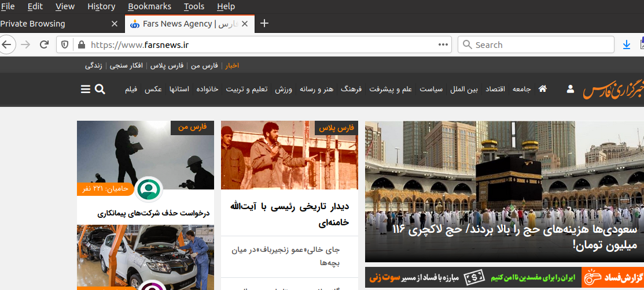Open the Bookmarks menu
The height and width of the screenshot is (290, 644).
pos(149,6)
